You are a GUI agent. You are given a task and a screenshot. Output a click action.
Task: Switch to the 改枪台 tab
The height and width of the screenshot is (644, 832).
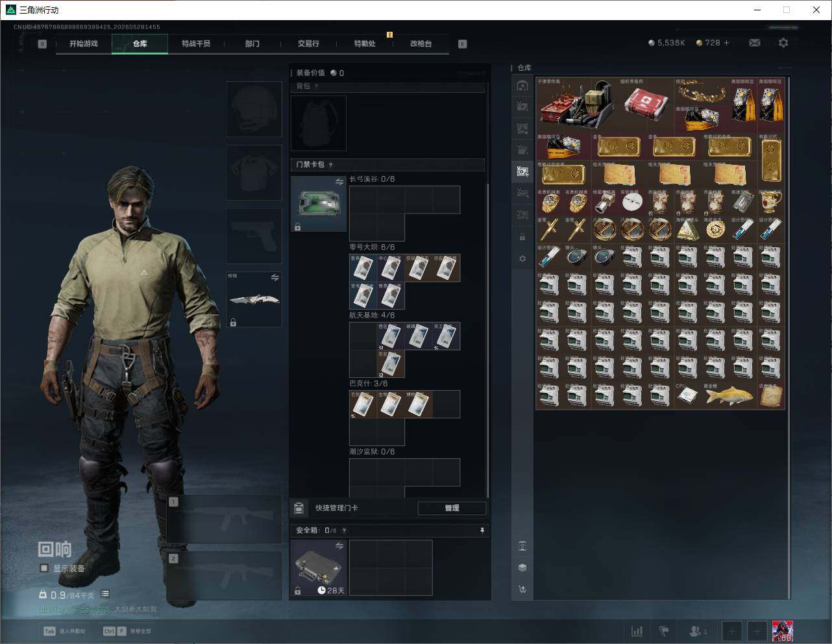click(421, 43)
